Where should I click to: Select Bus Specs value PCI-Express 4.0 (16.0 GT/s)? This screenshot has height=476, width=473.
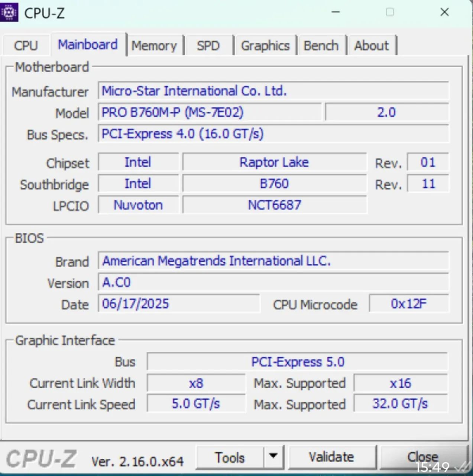pyautogui.click(x=273, y=134)
